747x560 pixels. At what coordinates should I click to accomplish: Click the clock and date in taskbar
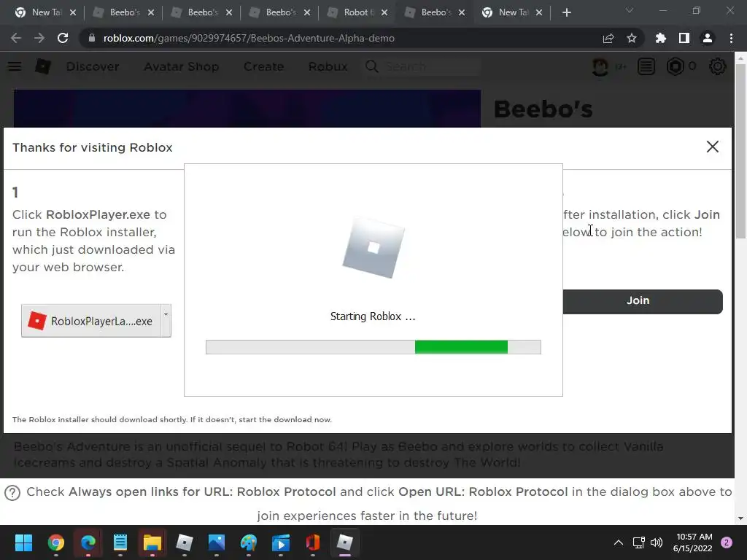693,542
